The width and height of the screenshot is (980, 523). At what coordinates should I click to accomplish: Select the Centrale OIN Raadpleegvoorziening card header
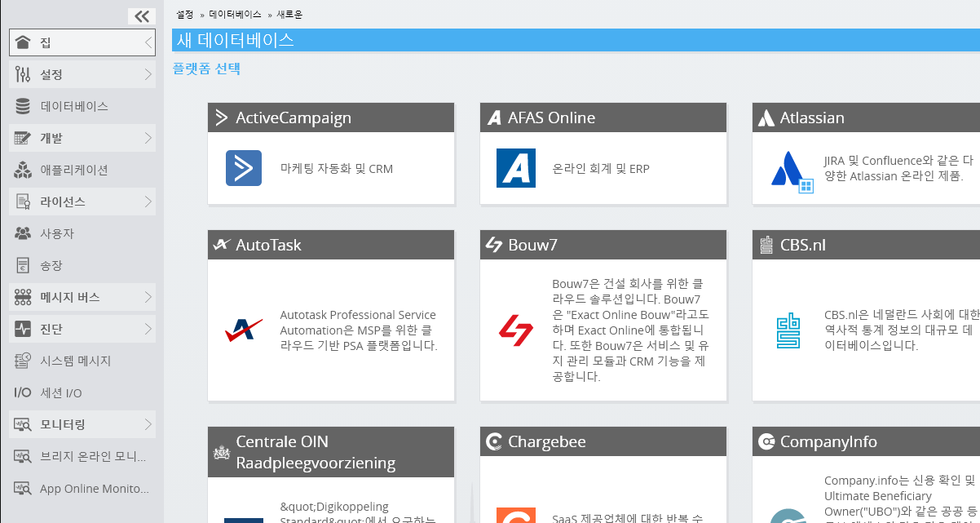click(331, 452)
